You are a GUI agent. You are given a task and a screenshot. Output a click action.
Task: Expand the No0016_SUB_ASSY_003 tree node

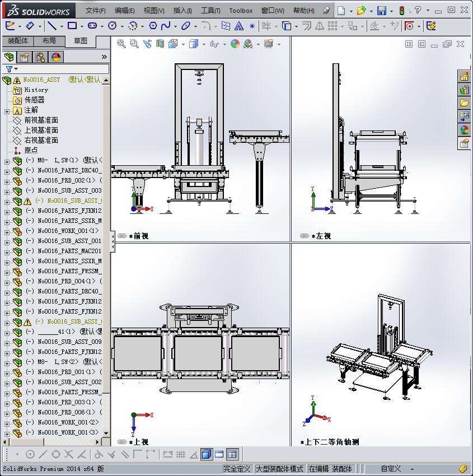tap(7, 192)
